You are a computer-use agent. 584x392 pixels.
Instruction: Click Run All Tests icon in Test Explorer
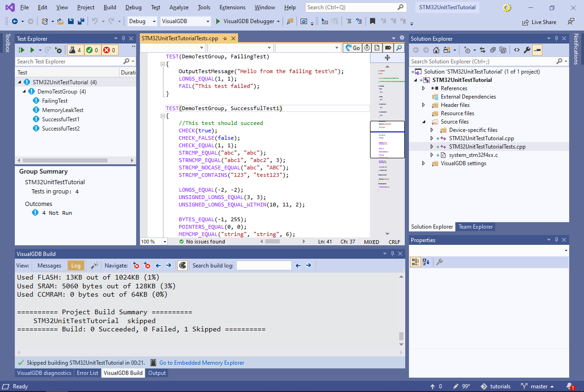click(x=21, y=50)
